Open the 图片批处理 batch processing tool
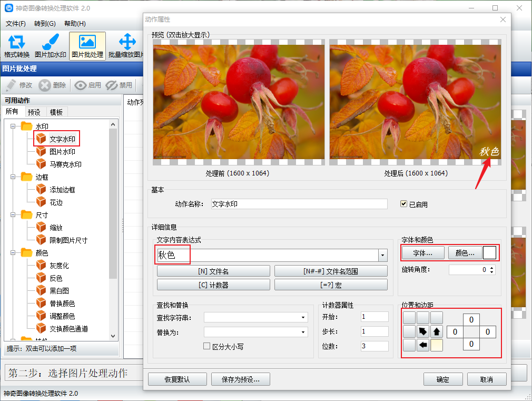532x401 pixels. coord(87,46)
